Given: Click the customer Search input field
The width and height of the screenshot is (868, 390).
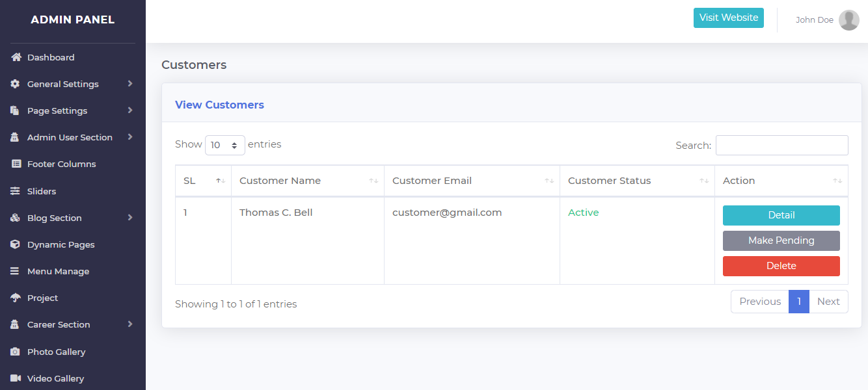Looking at the screenshot, I should (x=781, y=145).
